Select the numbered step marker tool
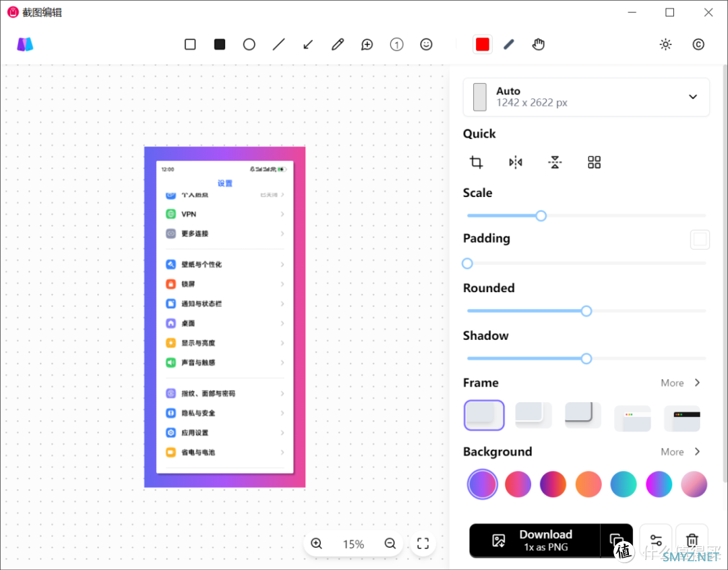728x570 pixels. click(x=396, y=45)
